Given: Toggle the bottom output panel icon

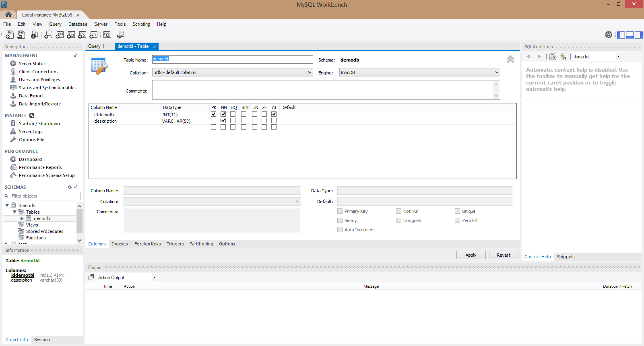Looking at the screenshot, I should 630,35.
